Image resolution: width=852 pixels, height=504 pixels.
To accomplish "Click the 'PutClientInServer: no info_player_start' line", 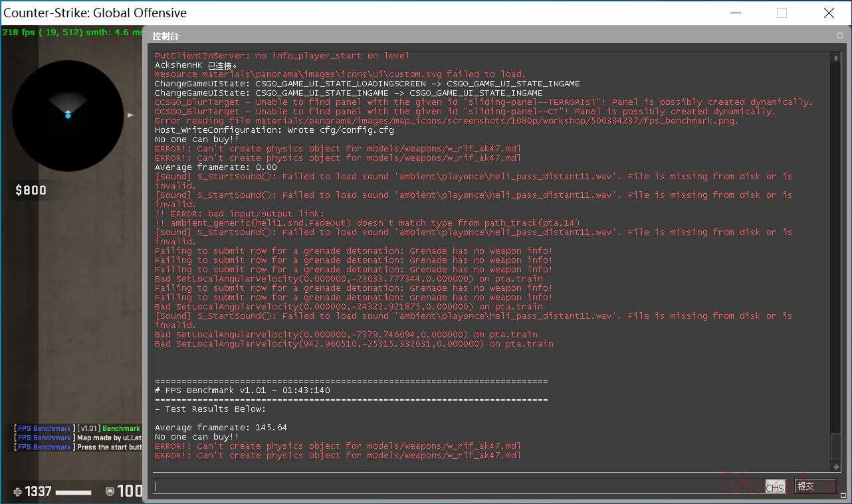I will [282, 56].
